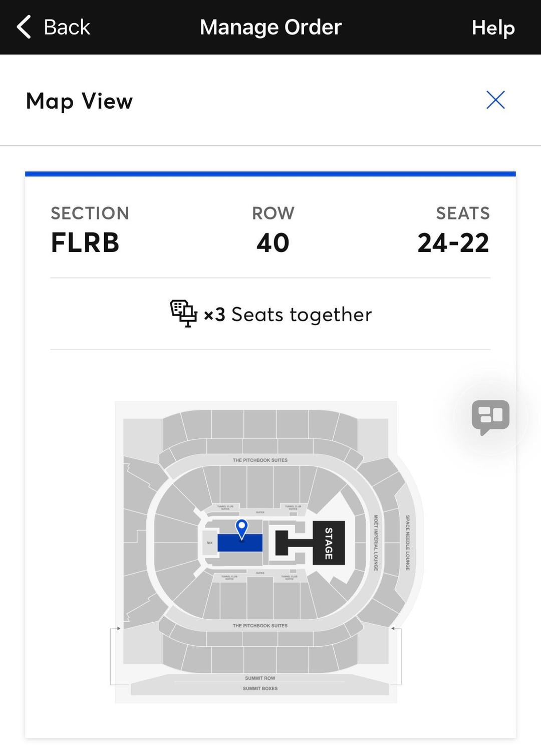The width and height of the screenshot is (541, 756).
Task: Tap the MIX area on map
Action: click(x=209, y=543)
